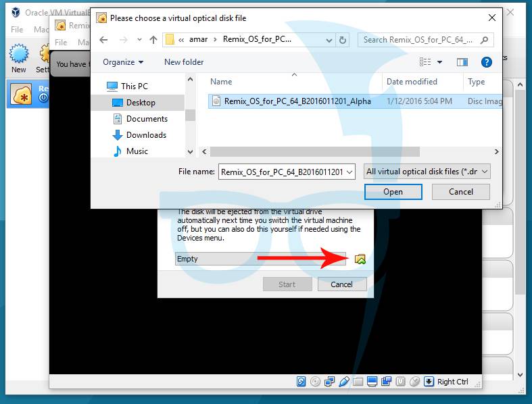Viewport: 532px width, 404px height.
Task: Expand the address bar path history dropdown
Action: [329, 40]
